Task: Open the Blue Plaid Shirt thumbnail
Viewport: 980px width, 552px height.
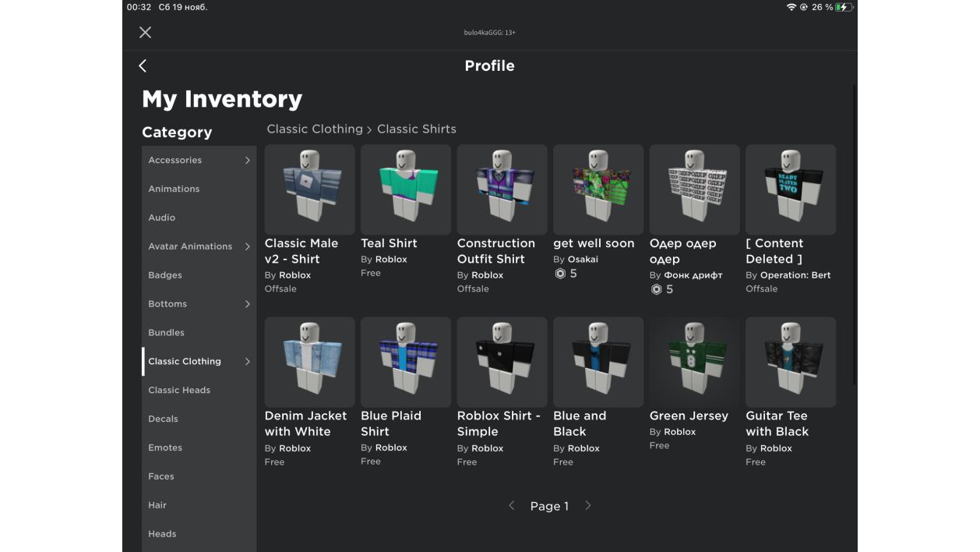Action: point(406,362)
